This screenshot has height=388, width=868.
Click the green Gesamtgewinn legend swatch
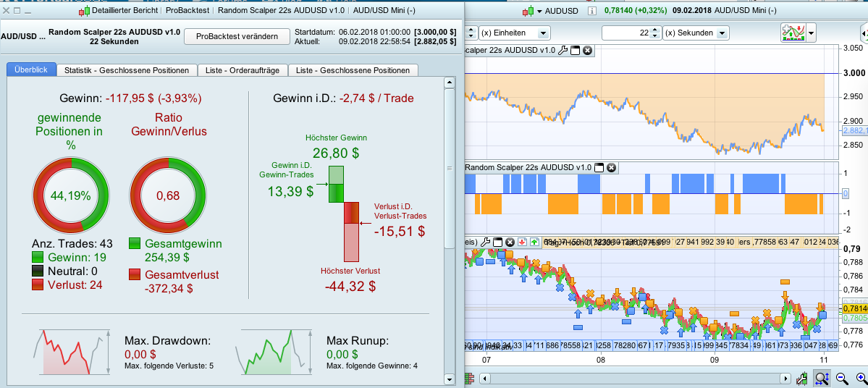[135, 244]
